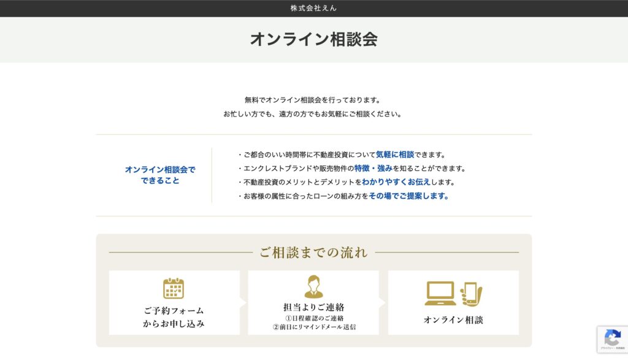Click the arrow after the ご予約フォーム card
Viewport: 628px width, 364px height.
[243, 303]
